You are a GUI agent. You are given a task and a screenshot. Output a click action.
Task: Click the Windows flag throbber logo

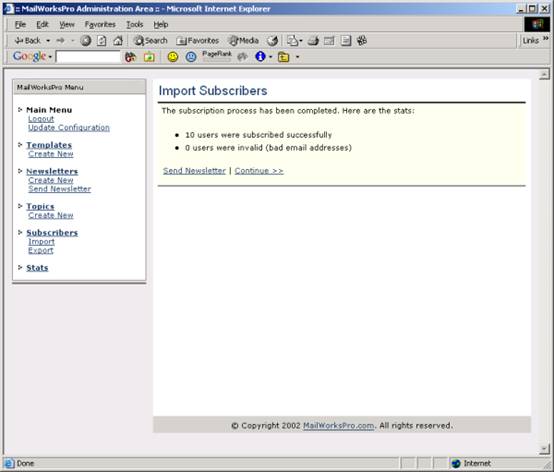[537, 24]
